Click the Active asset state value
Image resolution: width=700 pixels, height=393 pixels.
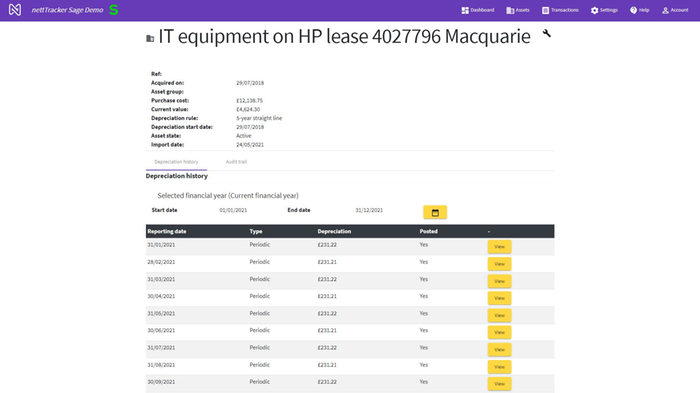[x=243, y=136]
